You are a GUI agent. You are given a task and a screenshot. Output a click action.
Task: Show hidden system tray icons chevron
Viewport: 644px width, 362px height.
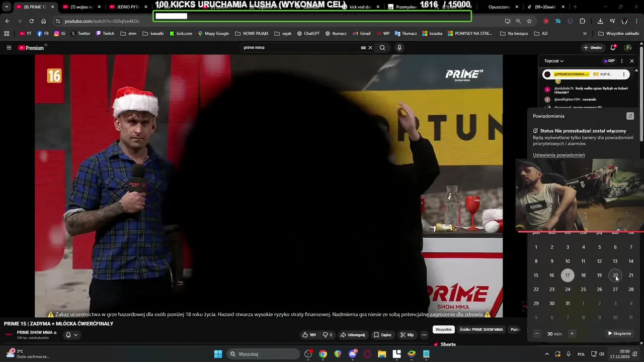click(x=547, y=354)
